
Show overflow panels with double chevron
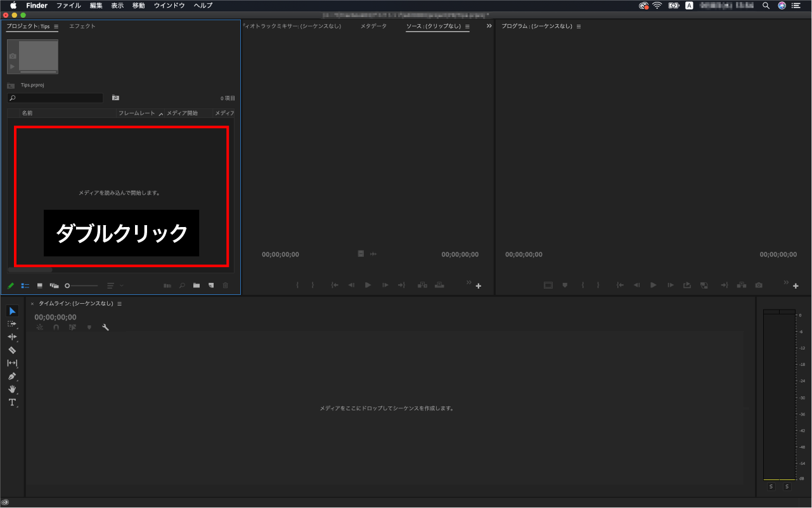coord(489,26)
